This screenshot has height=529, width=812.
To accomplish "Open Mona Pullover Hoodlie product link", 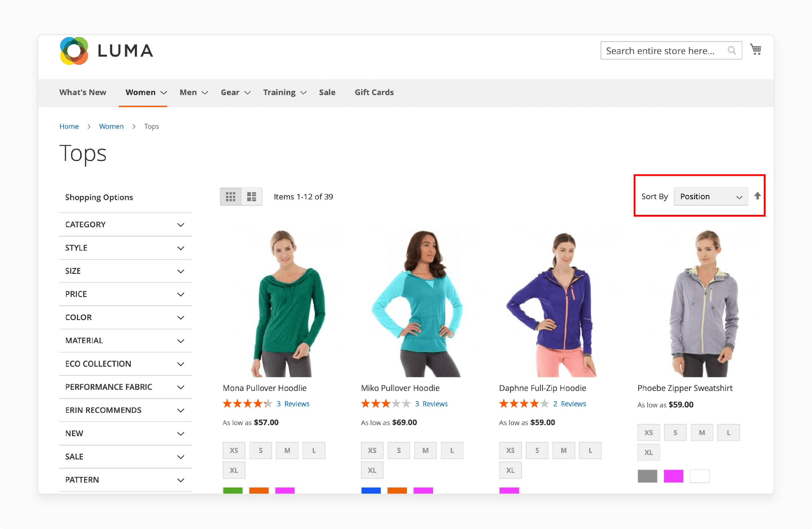I will [264, 388].
